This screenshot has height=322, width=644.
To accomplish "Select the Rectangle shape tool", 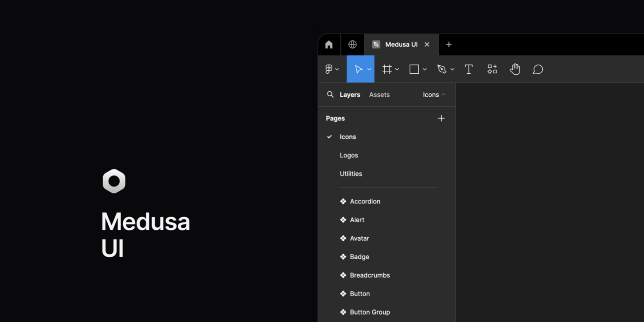I will pyautogui.click(x=414, y=69).
